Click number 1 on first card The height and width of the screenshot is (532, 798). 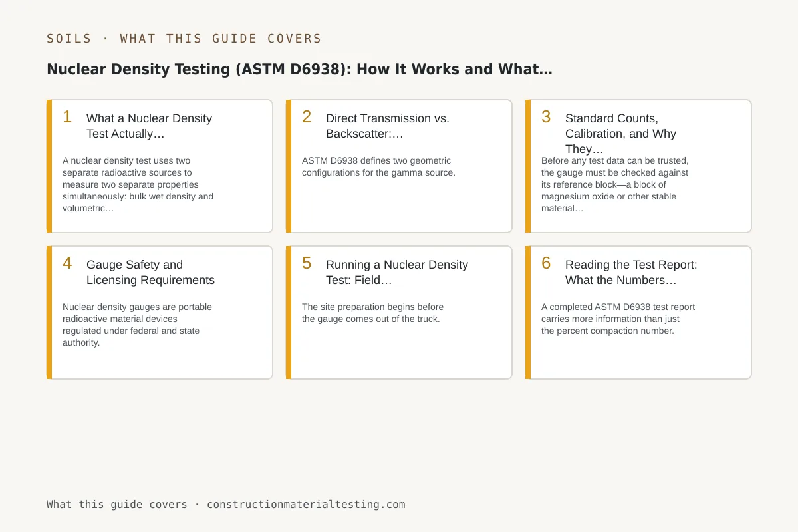67,117
